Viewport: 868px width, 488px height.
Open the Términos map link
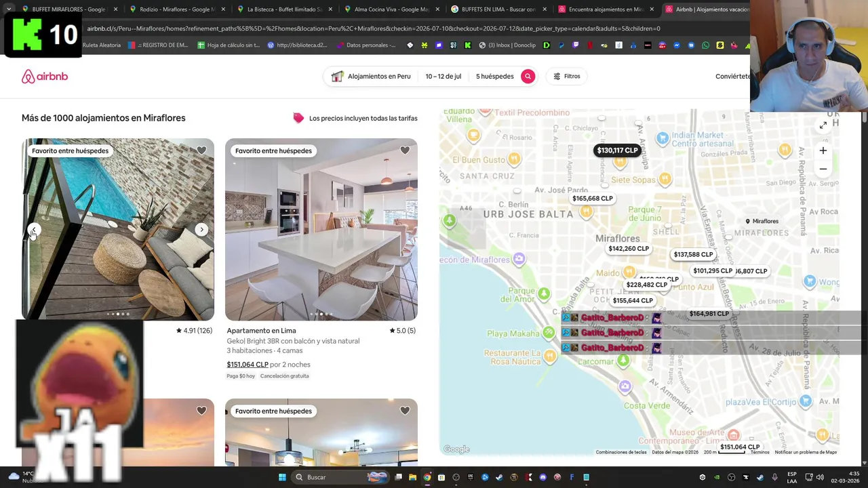tap(759, 452)
